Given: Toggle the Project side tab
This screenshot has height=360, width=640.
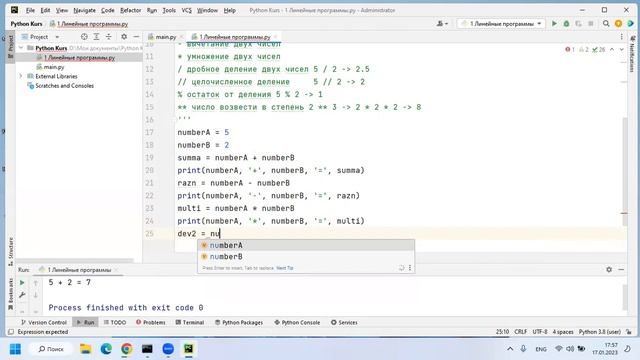Looking at the screenshot, I should tap(11, 47).
